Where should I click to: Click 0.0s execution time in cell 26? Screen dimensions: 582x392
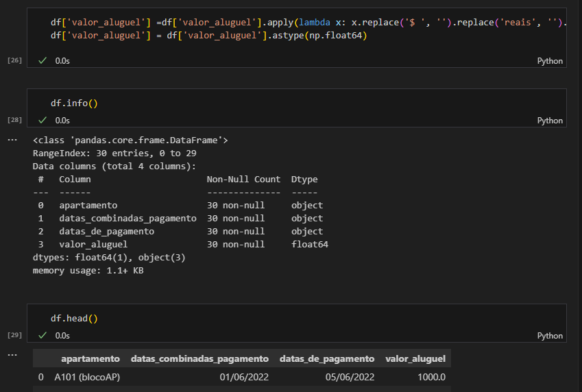point(62,61)
